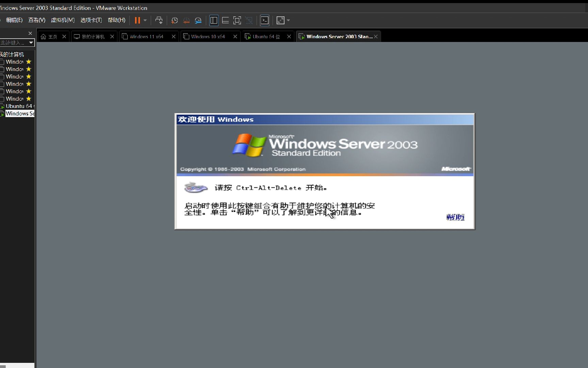Toggle favorite star on sixth Windo VM

[29, 99]
